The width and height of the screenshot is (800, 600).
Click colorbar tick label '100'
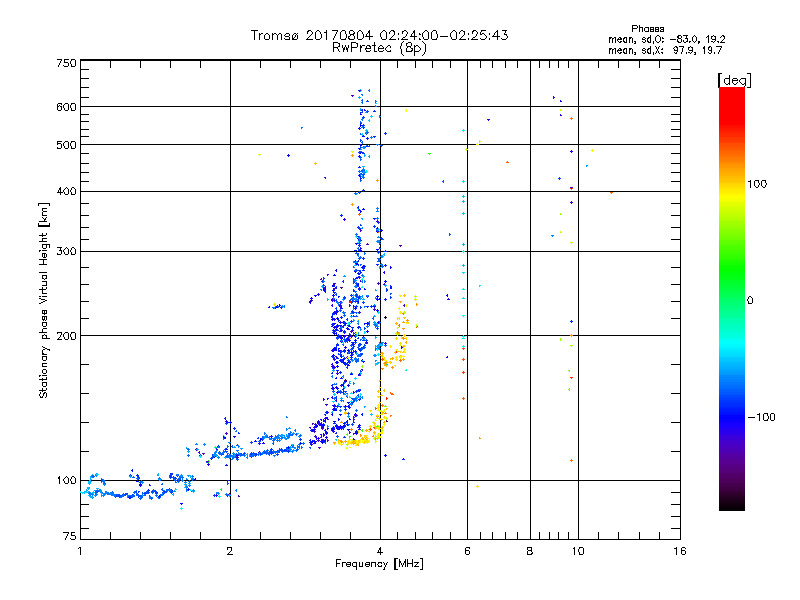[757, 184]
